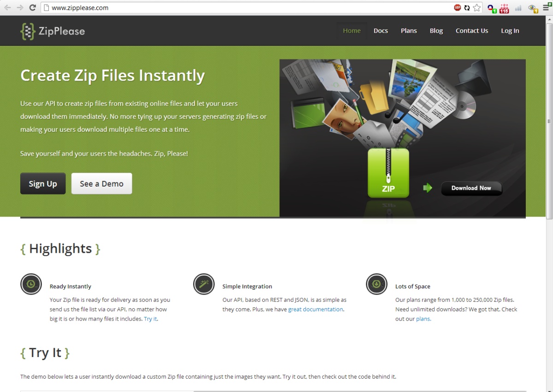Click the '{ Try It }' heading
Screen dimensions: 553x392
pos(45,352)
